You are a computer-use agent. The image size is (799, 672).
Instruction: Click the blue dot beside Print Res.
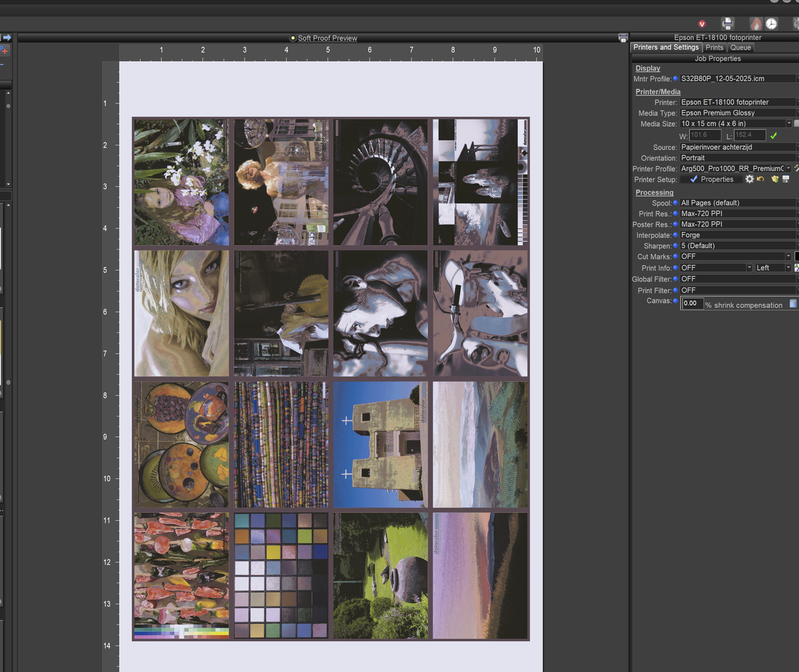[675, 214]
